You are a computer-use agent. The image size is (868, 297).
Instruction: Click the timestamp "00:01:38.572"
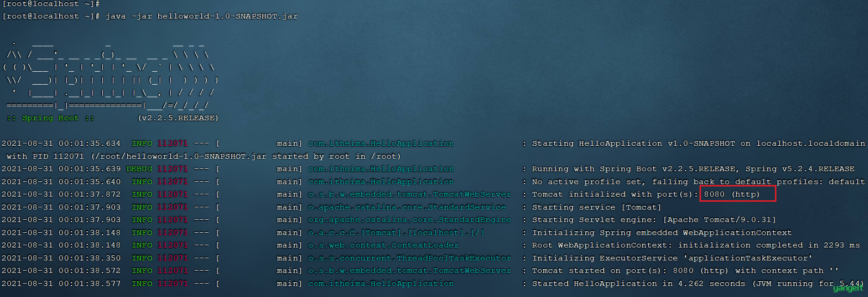pyautogui.click(x=89, y=271)
